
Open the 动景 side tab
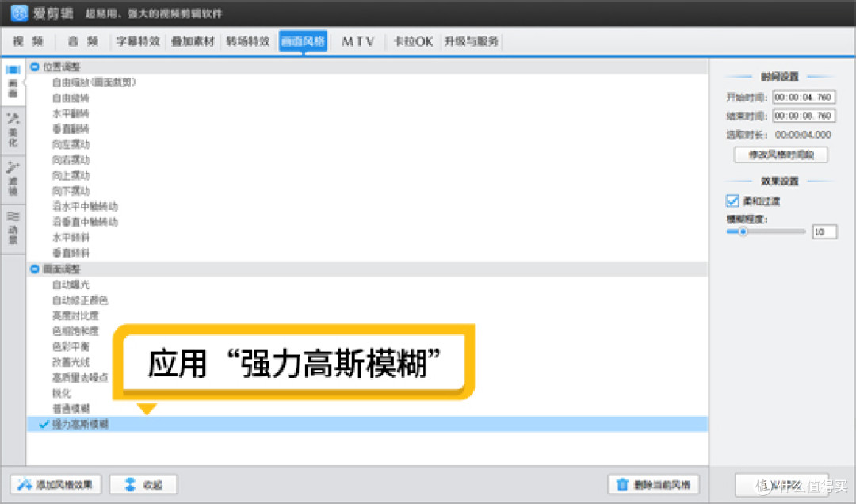tap(13, 227)
